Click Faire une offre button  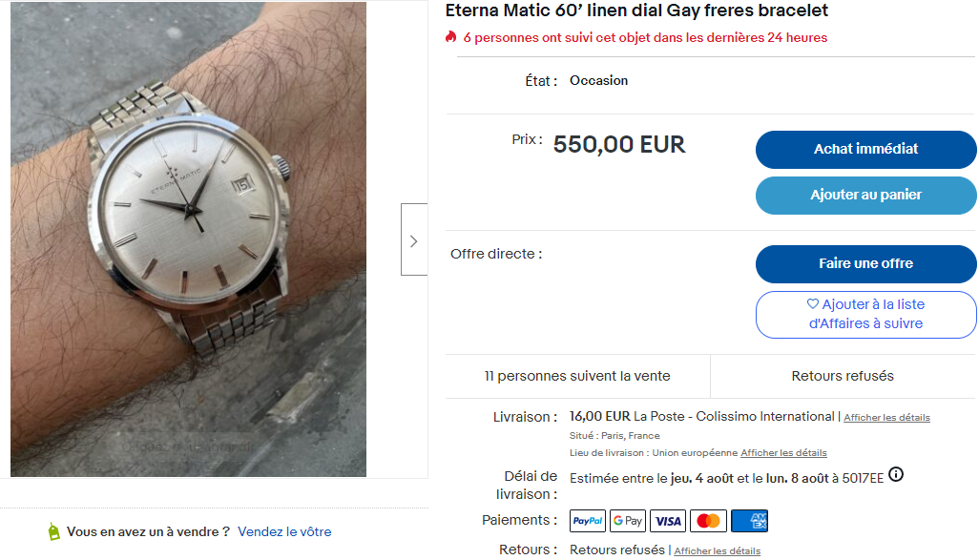pyautogui.click(x=866, y=264)
